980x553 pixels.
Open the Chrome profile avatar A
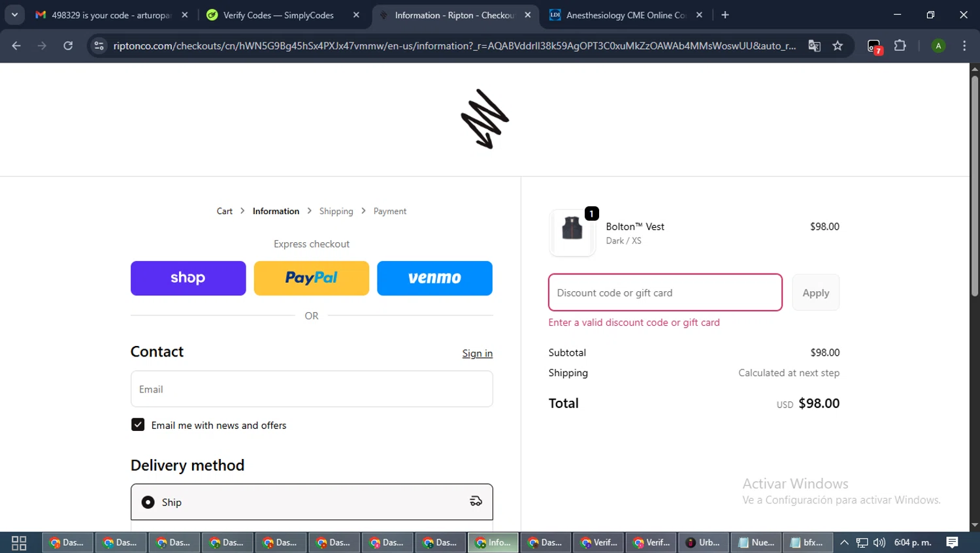(x=938, y=46)
